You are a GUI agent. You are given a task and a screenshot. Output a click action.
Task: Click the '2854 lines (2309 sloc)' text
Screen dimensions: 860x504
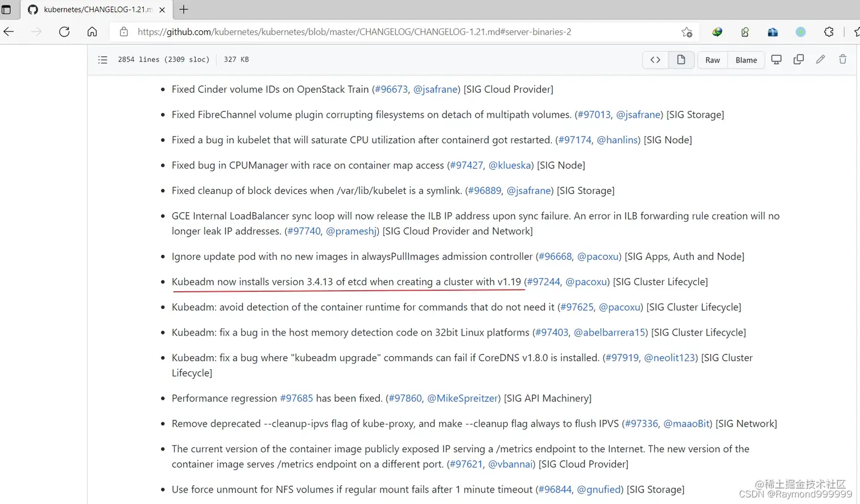point(163,59)
